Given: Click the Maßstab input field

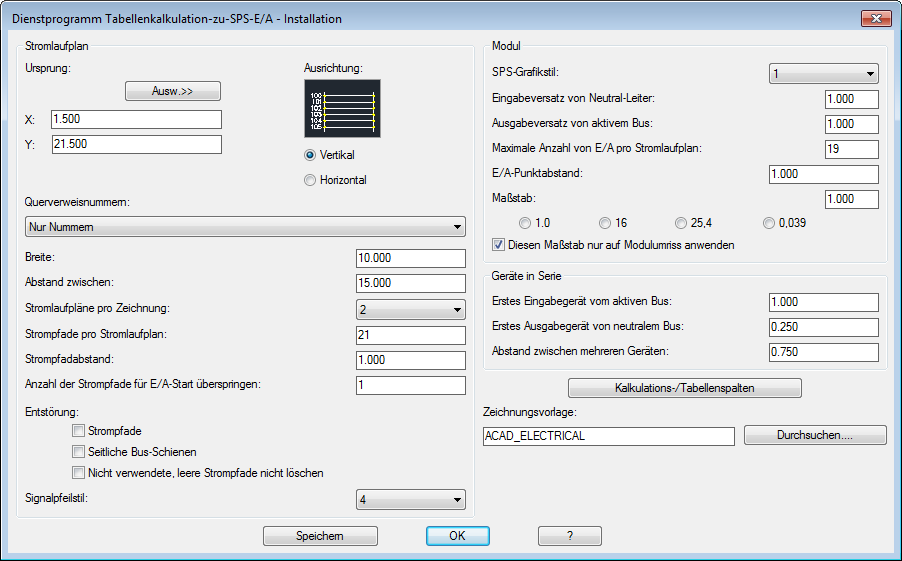Looking at the screenshot, I should 851,199.
